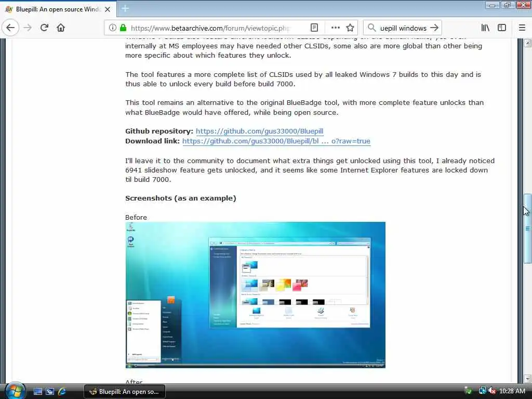This screenshot has height=399, width=532.
Task: Select Bluepill taskbar window button
Action: coord(125,392)
